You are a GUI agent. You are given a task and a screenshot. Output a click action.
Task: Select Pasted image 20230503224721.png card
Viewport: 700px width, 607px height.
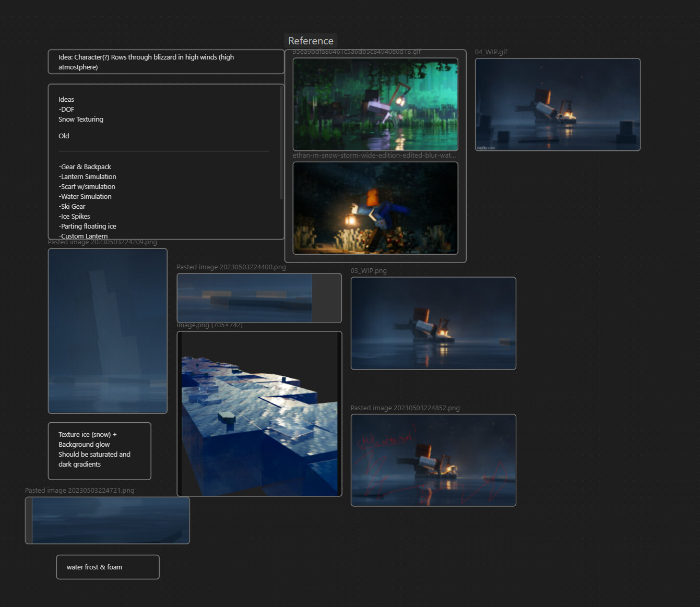pos(108,520)
